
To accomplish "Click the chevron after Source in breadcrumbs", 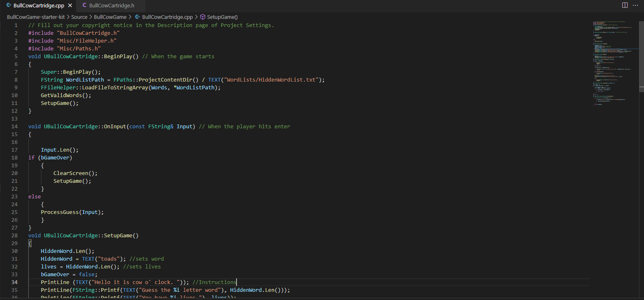I will 90,17.
